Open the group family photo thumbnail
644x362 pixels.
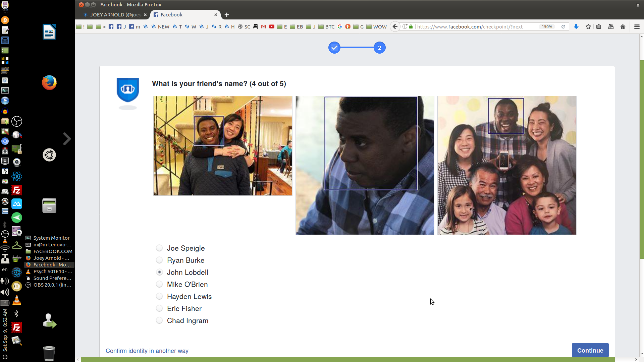(507, 165)
